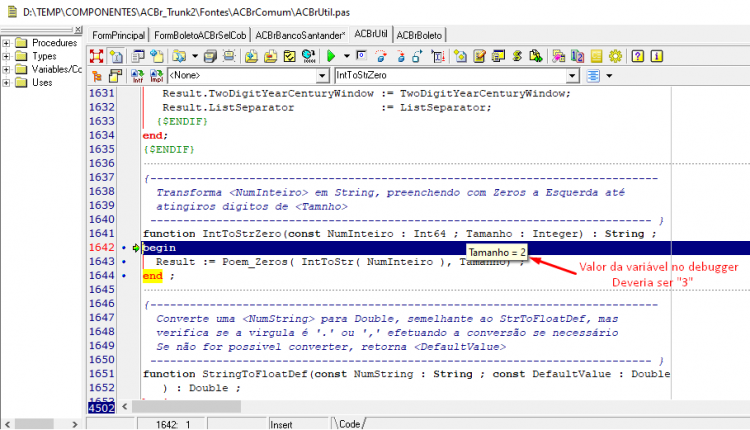The width and height of the screenshot is (750, 430).
Task: Click the orange tree structure icon
Action: [97, 76]
